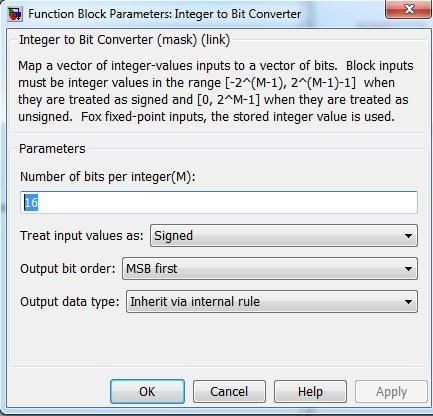Open the Output bit order dropdown

coord(270,268)
